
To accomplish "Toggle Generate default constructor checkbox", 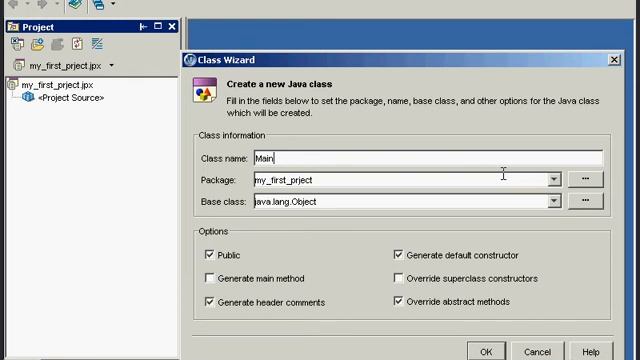I will tap(398, 255).
